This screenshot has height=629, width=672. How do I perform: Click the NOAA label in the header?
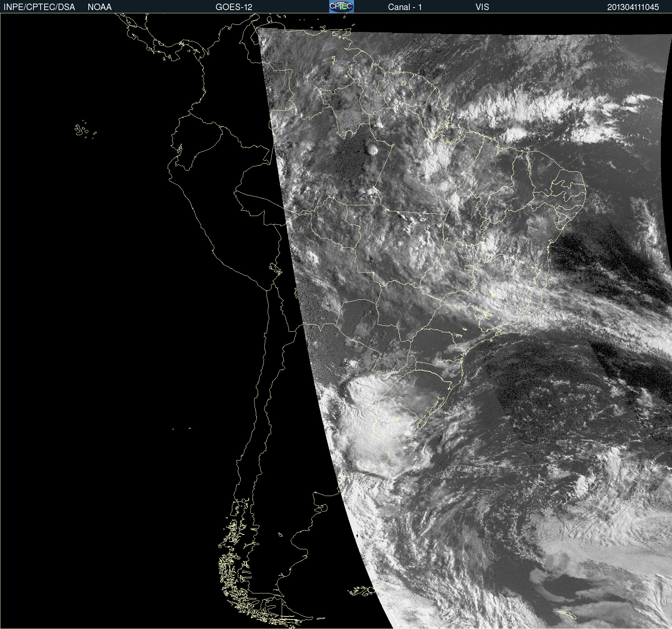100,7
